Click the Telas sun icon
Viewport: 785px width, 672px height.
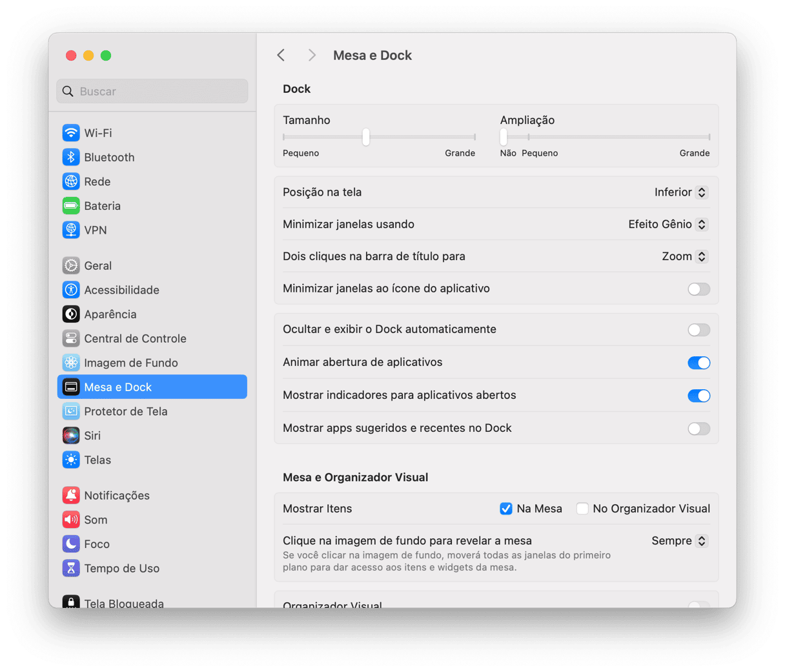71,460
